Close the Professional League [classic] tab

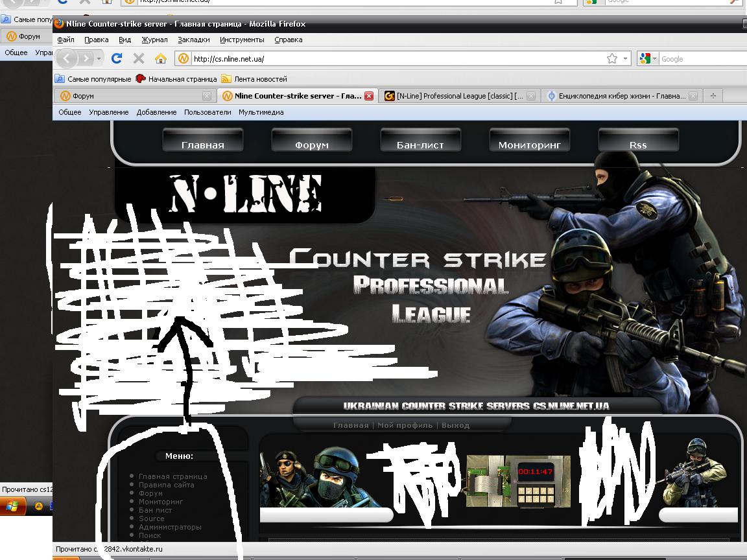tap(530, 96)
